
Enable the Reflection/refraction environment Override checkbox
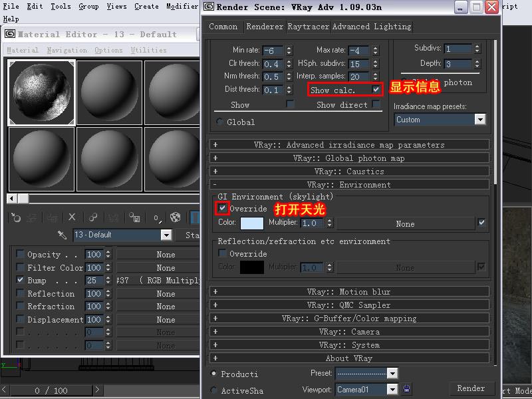(x=222, y=253)
